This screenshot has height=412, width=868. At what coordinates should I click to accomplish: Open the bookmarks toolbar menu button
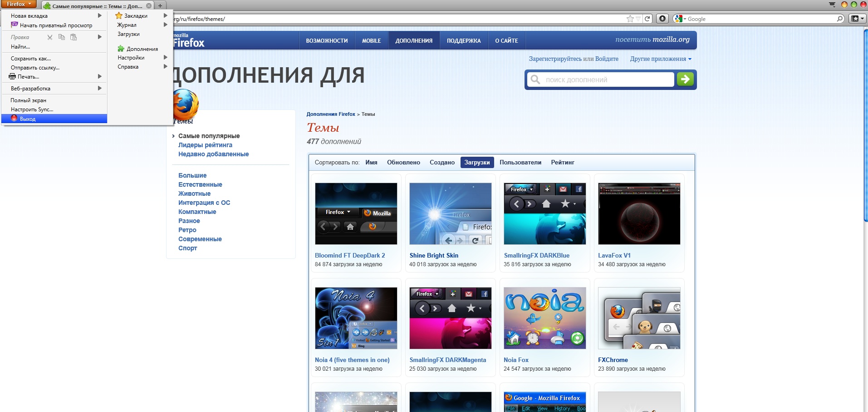(x=857, y=19)
